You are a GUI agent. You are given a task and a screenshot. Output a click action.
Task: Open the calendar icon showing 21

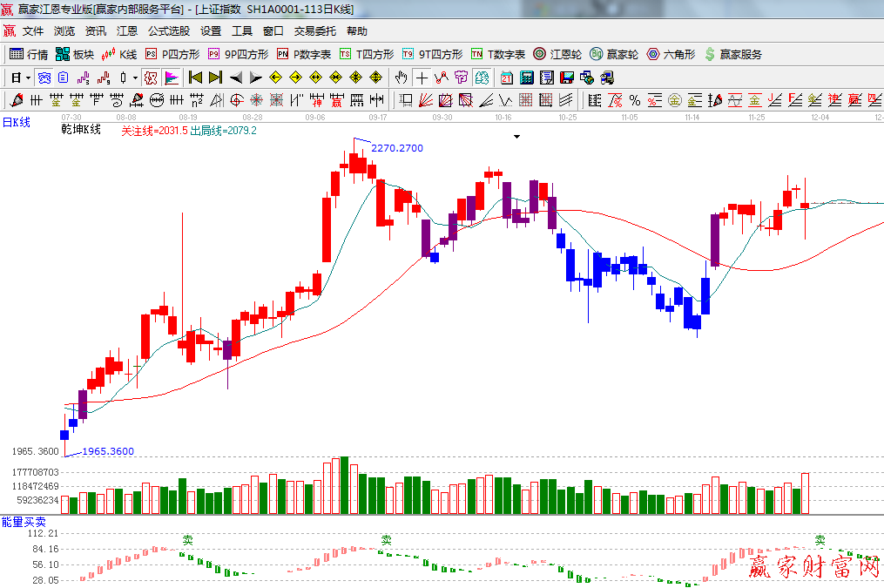coord(506,78)
